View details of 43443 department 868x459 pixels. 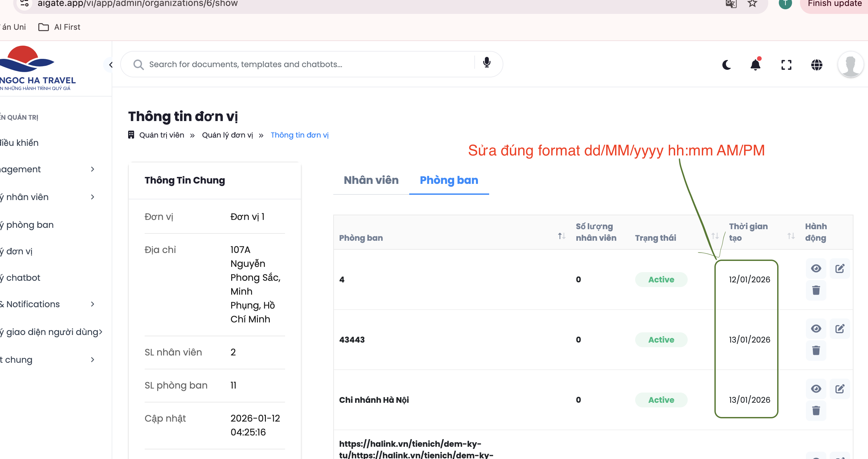click(816, 328)
